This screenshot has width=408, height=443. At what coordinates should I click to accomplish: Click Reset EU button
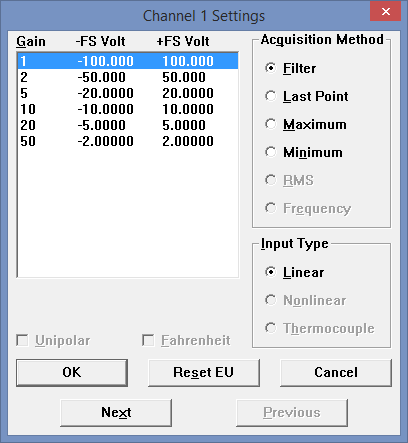(x=204, y=373)
